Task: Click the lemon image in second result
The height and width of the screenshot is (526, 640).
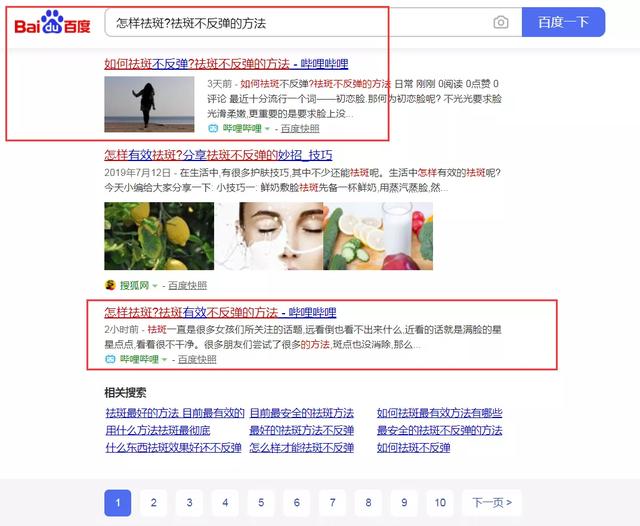Action: (x=158, y=236)
